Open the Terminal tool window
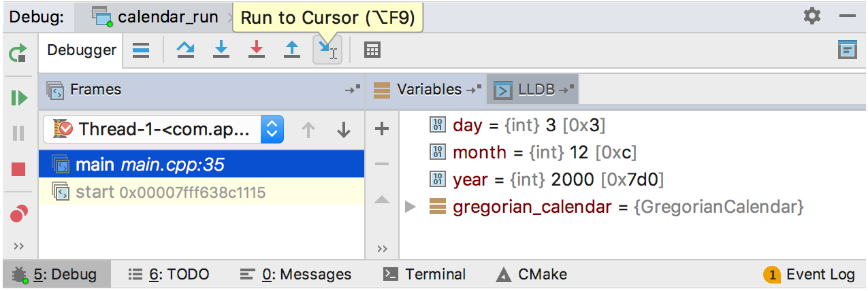This screenshot has width=868, height=291. tap(425, 275)
